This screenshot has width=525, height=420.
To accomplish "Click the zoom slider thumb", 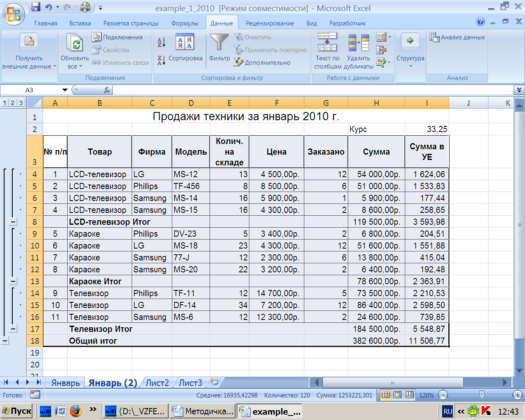I will (482, 395).
